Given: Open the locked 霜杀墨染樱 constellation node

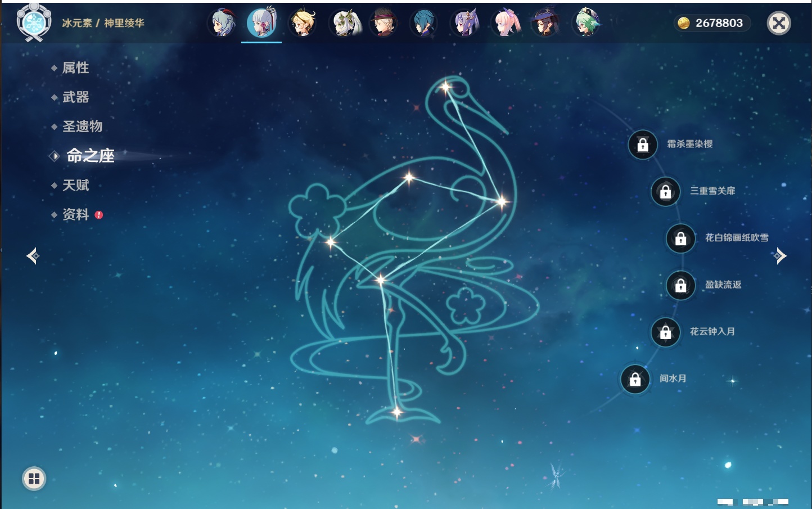Looking at the screenshot, I should 643,145.
